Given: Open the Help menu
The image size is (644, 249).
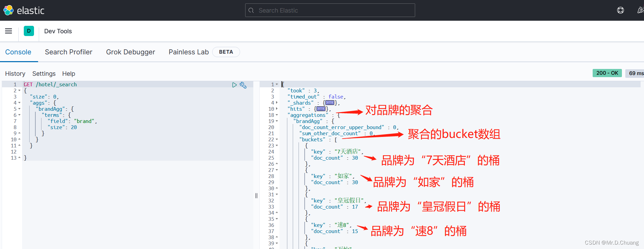Looking at the screenshot, I should pos(69,74).
